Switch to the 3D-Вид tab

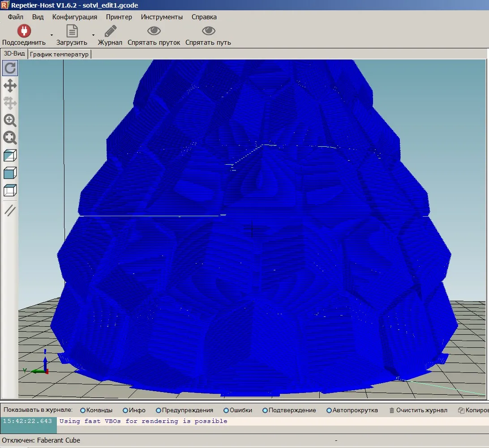point(14,54)
